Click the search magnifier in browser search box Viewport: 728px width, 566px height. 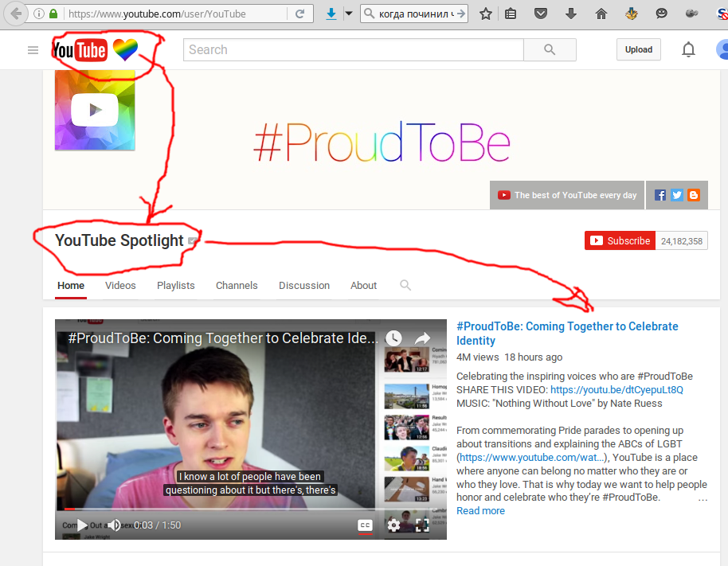pyautogui.click(x=369, y=14)
